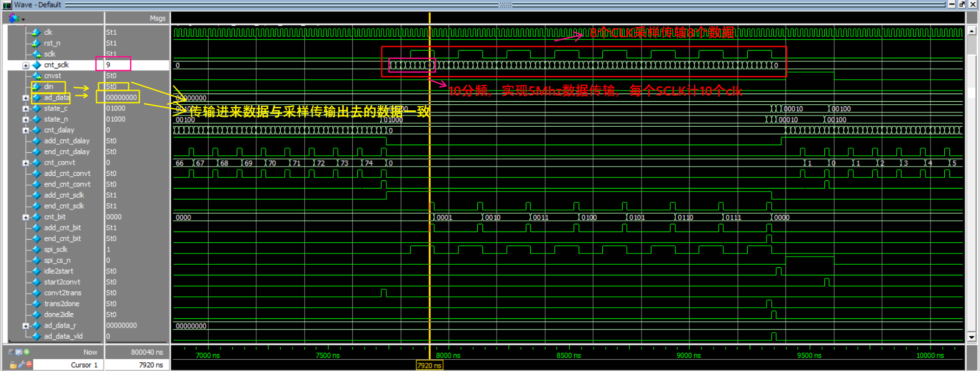Select the done2idle signal name
Image resolution: width=980 pixels, height=371 pixels.
tap(59, 314)
